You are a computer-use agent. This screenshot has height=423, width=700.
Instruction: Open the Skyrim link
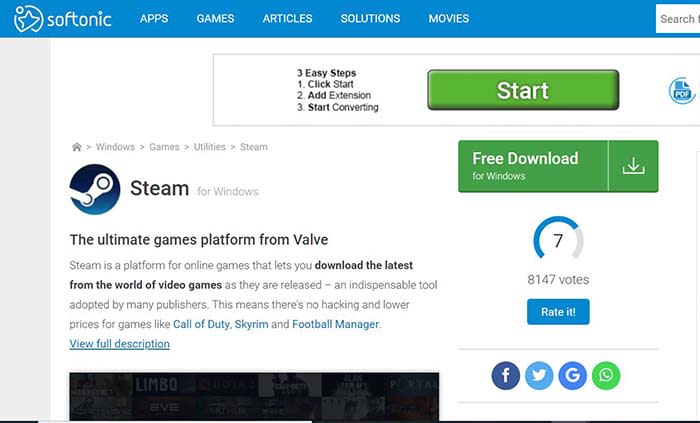point(251,324)
